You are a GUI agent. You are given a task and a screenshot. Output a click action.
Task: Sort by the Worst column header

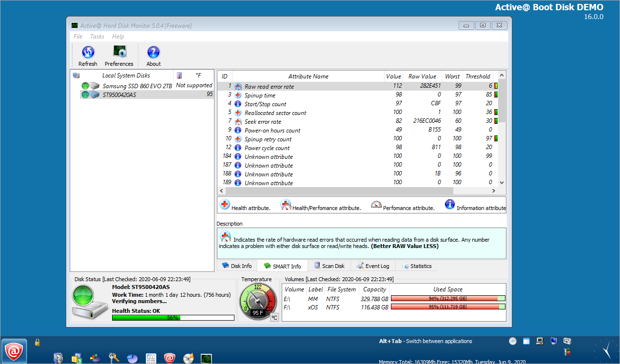coord(452,76)
